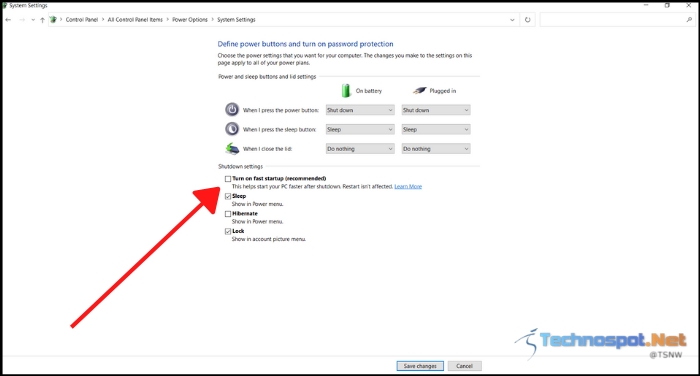Open the Learn More link
This screenshot has height=376, width=700.
(x=408, y=187)
